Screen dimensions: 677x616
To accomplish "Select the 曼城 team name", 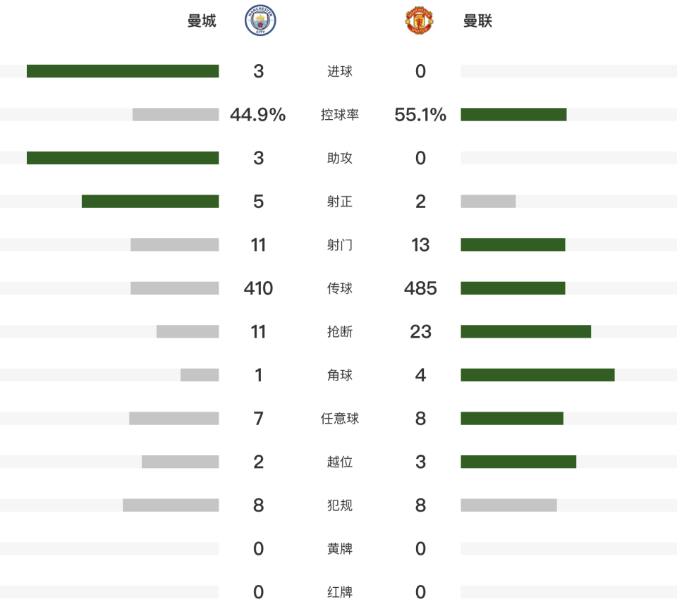I will [x=202, y=21].
